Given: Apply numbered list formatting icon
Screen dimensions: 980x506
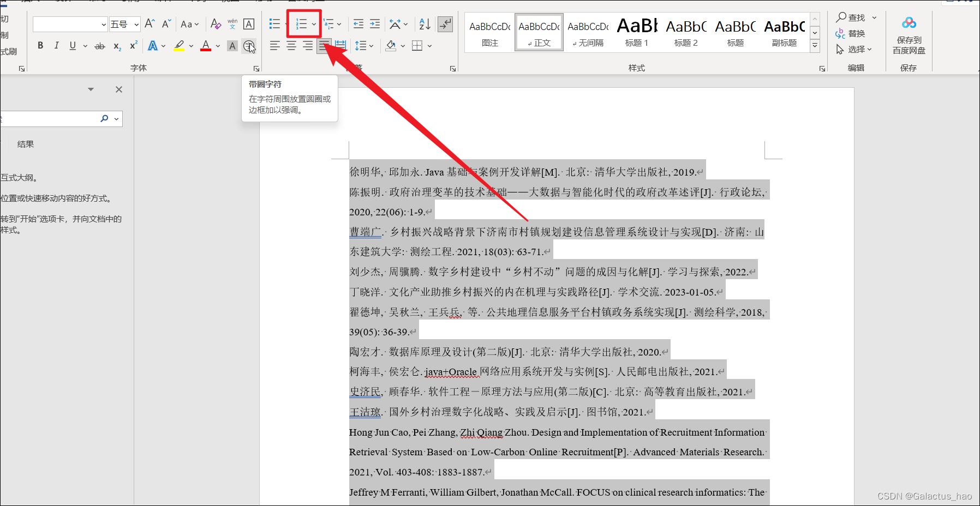Looking at the screenshot, I should coord(301,24).
